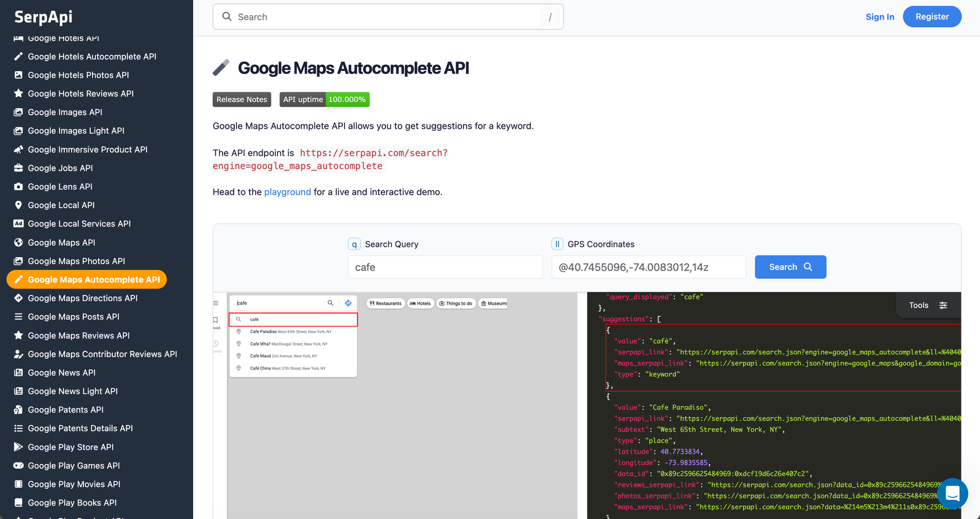
Task: Click the briefcase icon for Google Jobs API
Action: (x=19, y=168)
